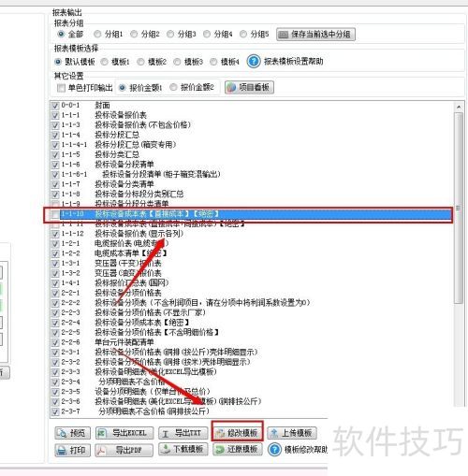
Task: Open the 项目看板 dashboard button
Action: (x=249, y=87)
